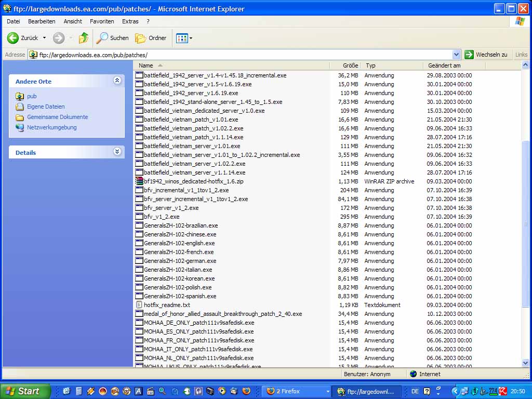Expand the Details panel

(x=117, y=152)
